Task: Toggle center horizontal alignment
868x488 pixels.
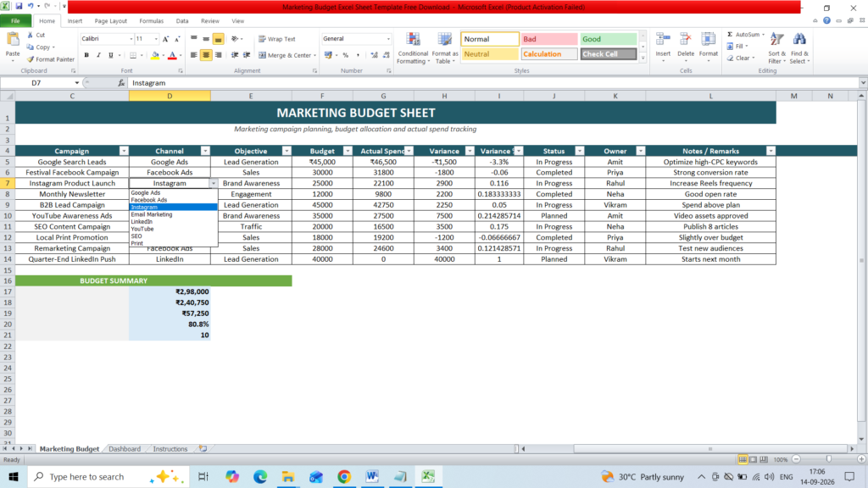Action: (x=206, y=55)
